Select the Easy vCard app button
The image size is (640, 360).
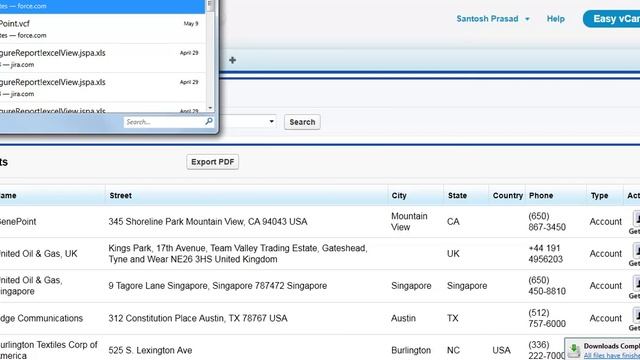[611, 19]
